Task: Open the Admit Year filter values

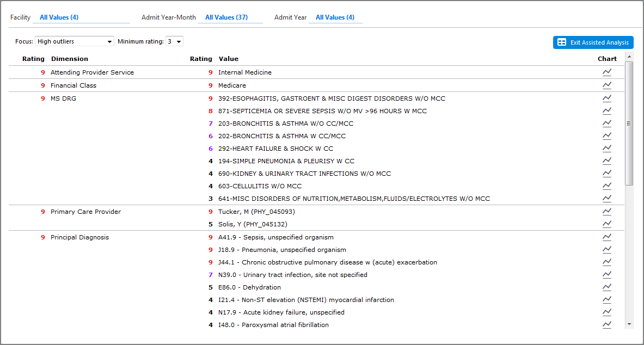Action: 335,17
